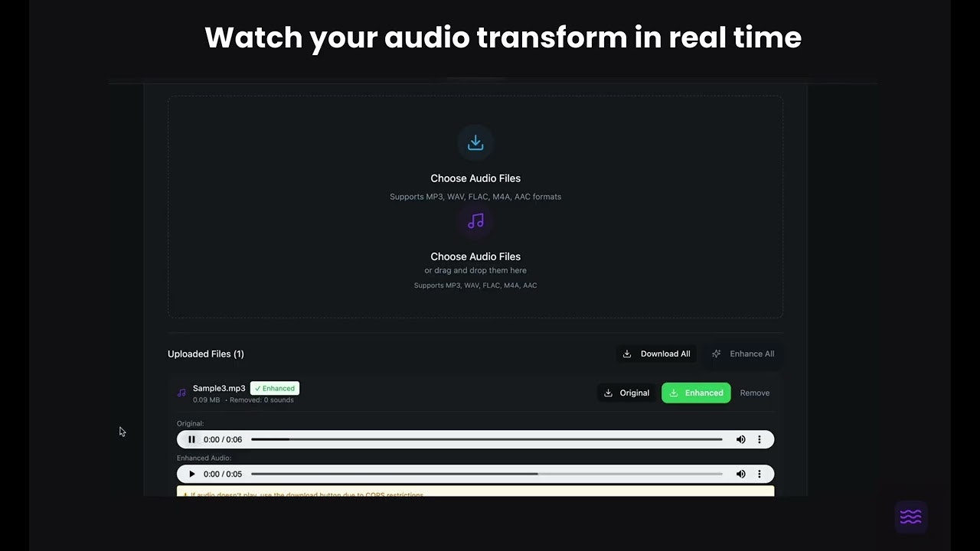Open the three-dot menu on the Original player
This screenshot has width=980, height=551.
pos(759,439)
